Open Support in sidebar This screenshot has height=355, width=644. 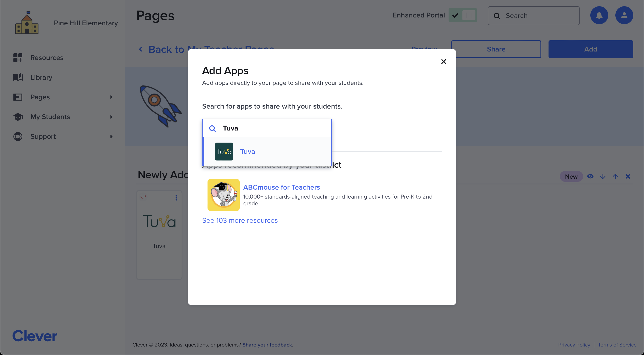[x=43, y=137]
